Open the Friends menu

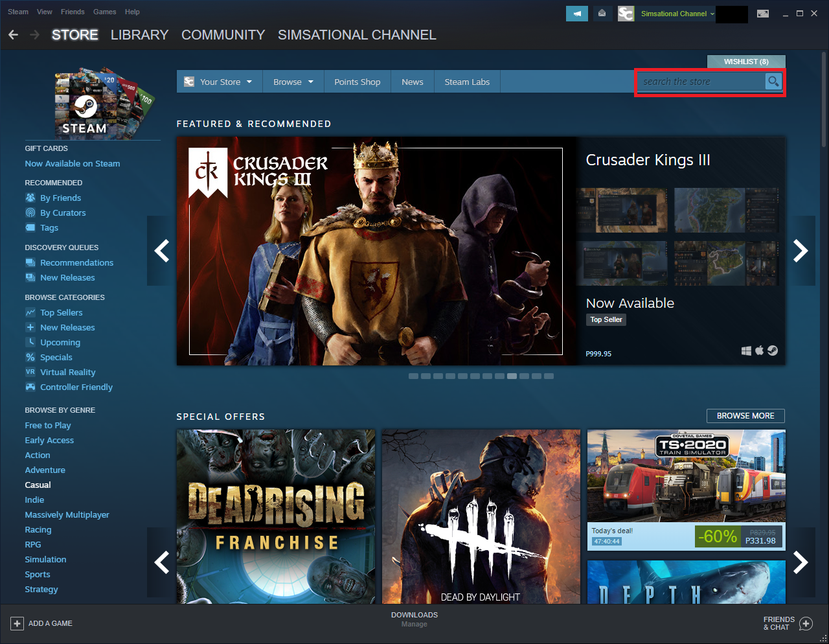pos(73,12)
